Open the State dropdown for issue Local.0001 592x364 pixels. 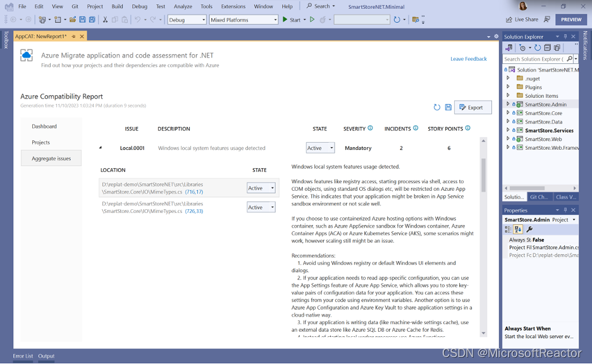[320, 148]
